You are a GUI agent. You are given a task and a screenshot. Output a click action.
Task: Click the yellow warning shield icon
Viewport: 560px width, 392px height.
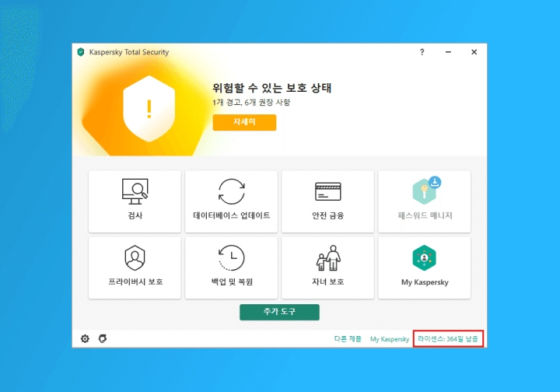point(149,109)
